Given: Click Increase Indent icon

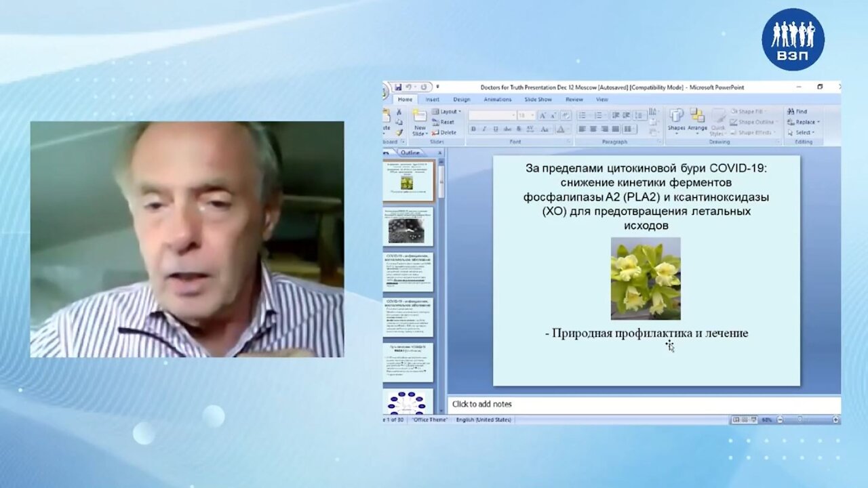Looking at the screenshot, I should point(627,115).
